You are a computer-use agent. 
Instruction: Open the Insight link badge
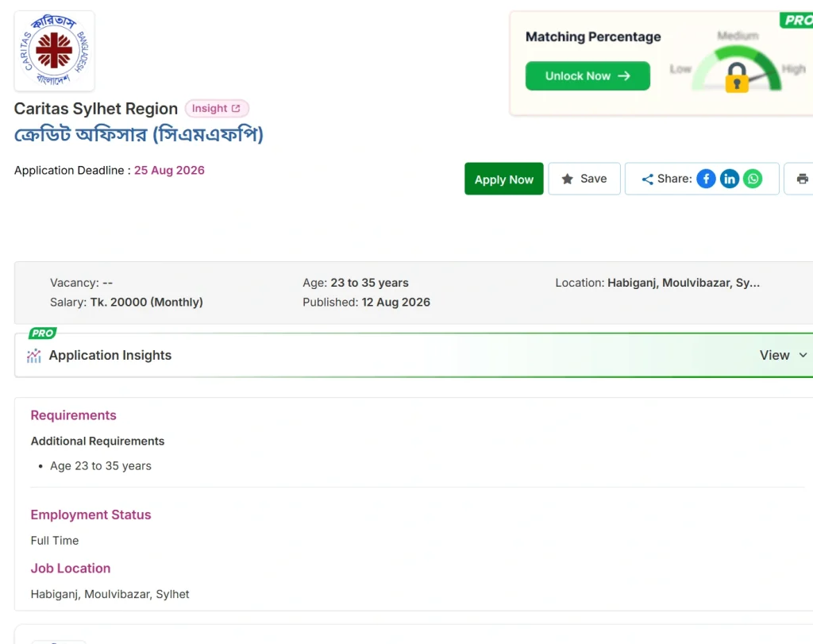tap(217, 108)
